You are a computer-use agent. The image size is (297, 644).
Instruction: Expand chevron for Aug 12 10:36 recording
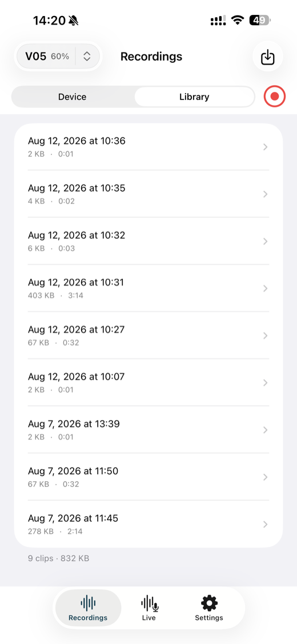tap(266, 147)
